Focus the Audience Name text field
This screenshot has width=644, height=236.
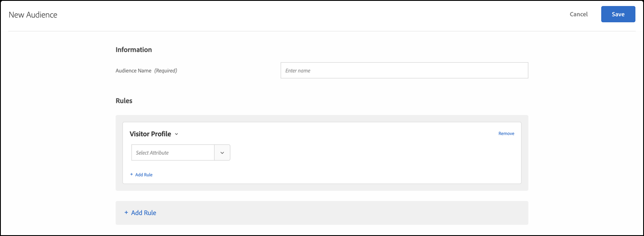pyautogui.click(x=404, y=70)
